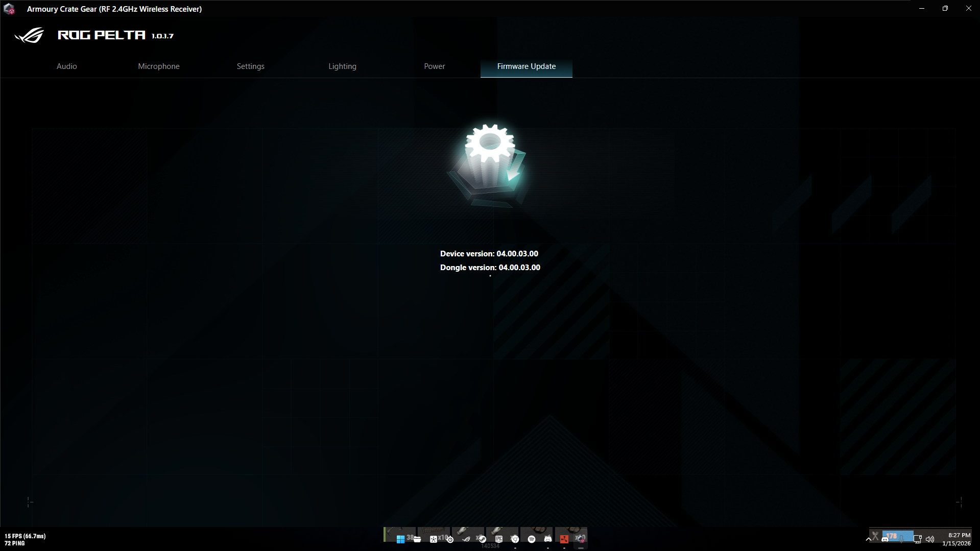The image size is (980, 551).
Task: Open Steam from the taskbar
Action: (483, 539)
